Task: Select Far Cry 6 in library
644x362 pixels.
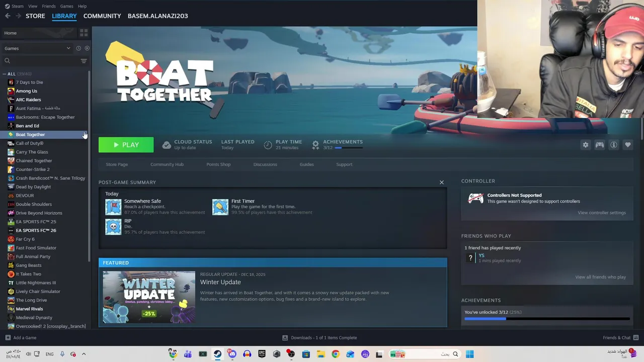Action: point(25,239)
